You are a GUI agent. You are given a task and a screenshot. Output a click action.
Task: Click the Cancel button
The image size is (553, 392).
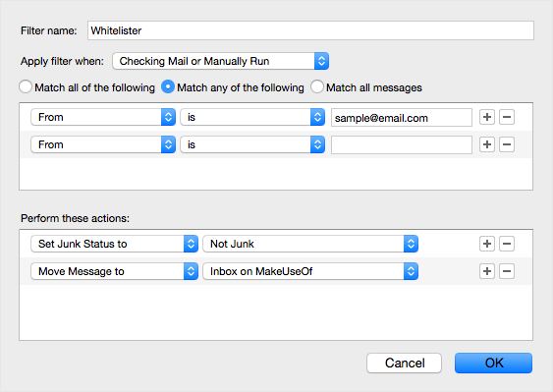click(404, 364)
